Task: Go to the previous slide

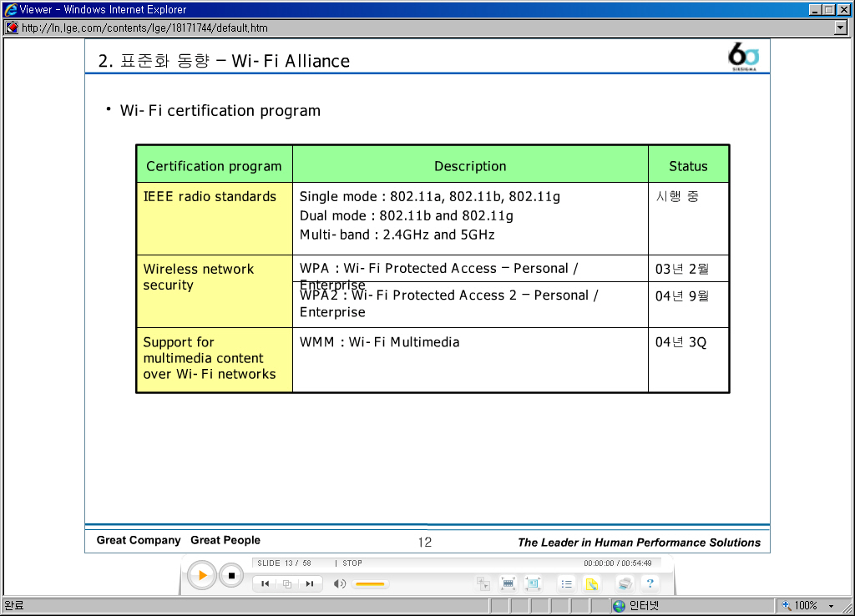Action: 265,584
